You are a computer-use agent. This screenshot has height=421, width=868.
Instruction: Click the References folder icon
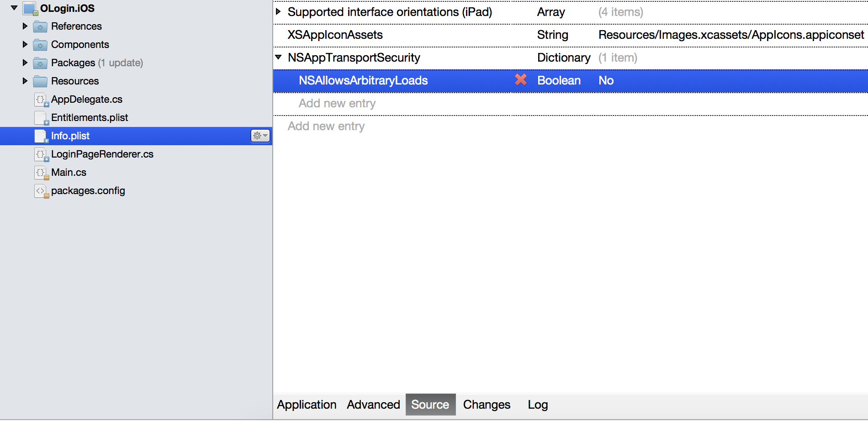[x=40, y=27]
